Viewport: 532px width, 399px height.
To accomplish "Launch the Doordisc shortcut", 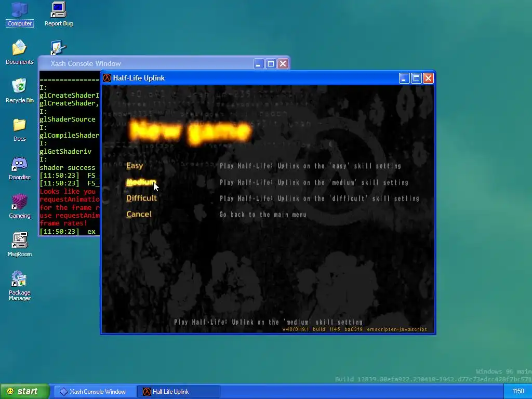I will 20,168.
